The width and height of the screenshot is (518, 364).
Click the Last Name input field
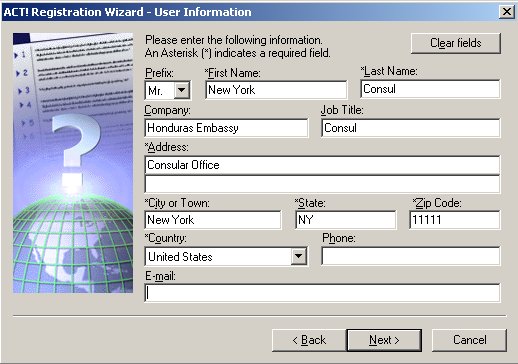pyautogui.click(x=430, y=89)
